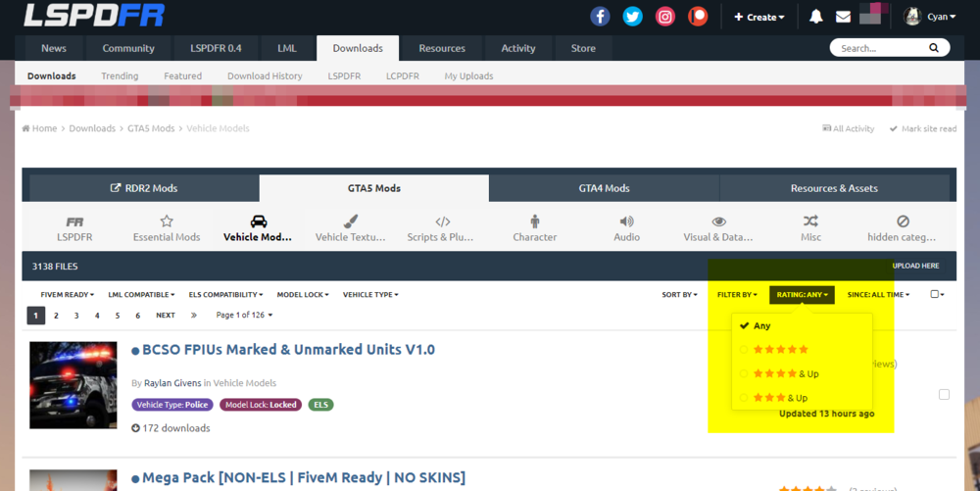Expand the FiveM Ready filter
The height and width of the screenshot is (491, 980).
click(x=67, y=294)
